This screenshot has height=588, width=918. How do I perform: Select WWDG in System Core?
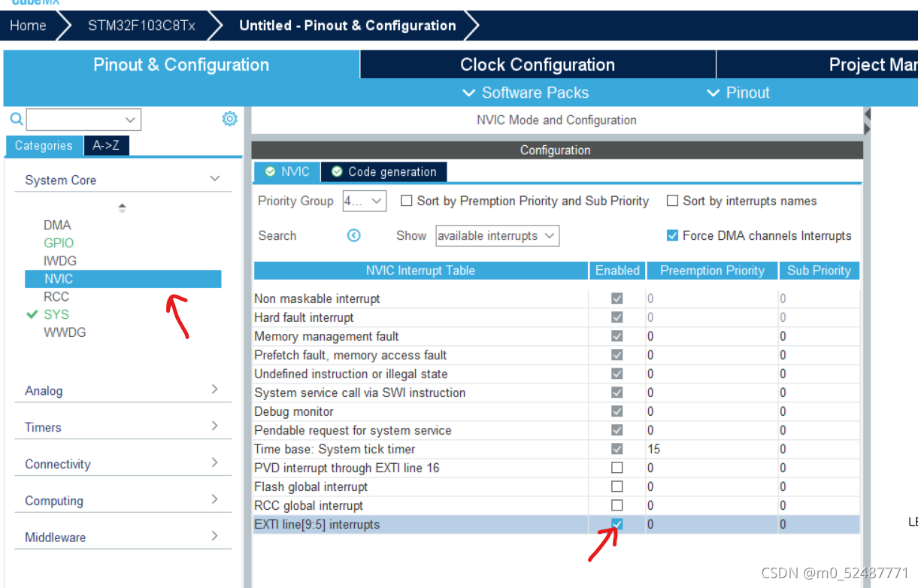pos(65,332)
